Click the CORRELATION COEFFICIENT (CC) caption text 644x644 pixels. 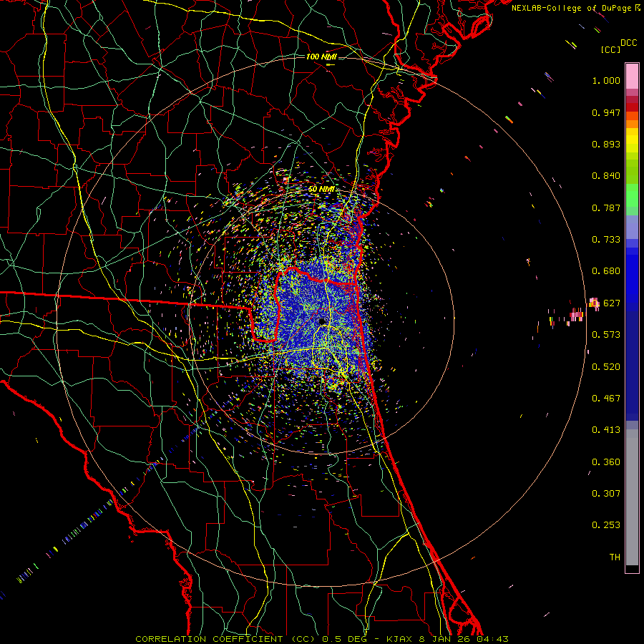pyautogui.click(x=225, y=639)
